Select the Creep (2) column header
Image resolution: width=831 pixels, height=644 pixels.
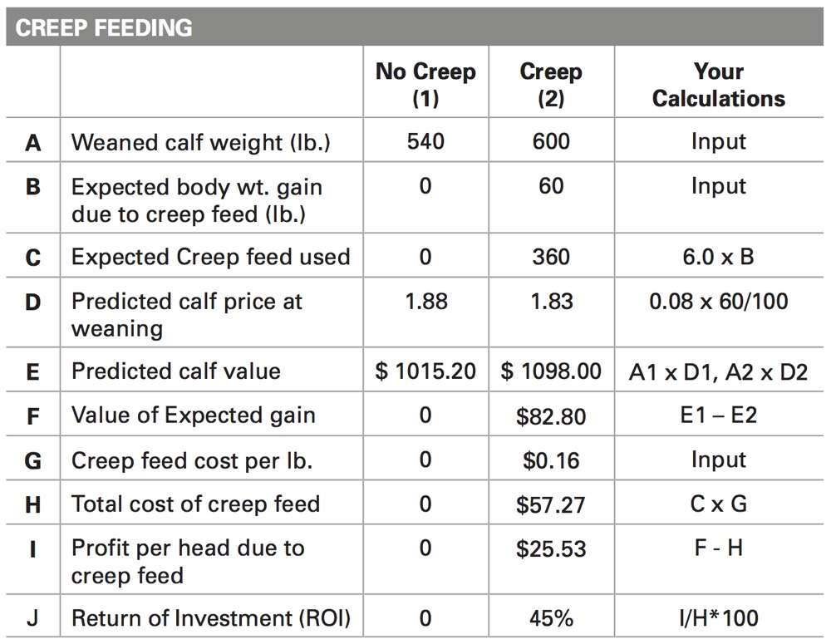coord(550,85)
